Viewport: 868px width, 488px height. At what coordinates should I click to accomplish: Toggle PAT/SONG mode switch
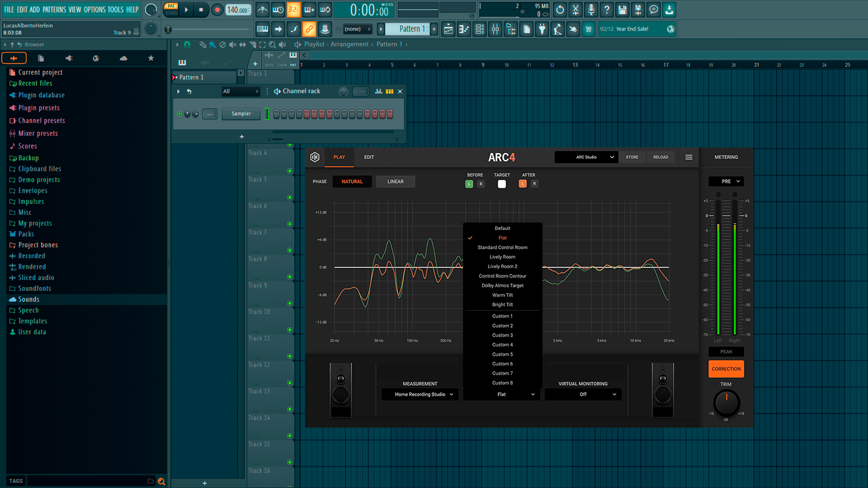point(171,10)
